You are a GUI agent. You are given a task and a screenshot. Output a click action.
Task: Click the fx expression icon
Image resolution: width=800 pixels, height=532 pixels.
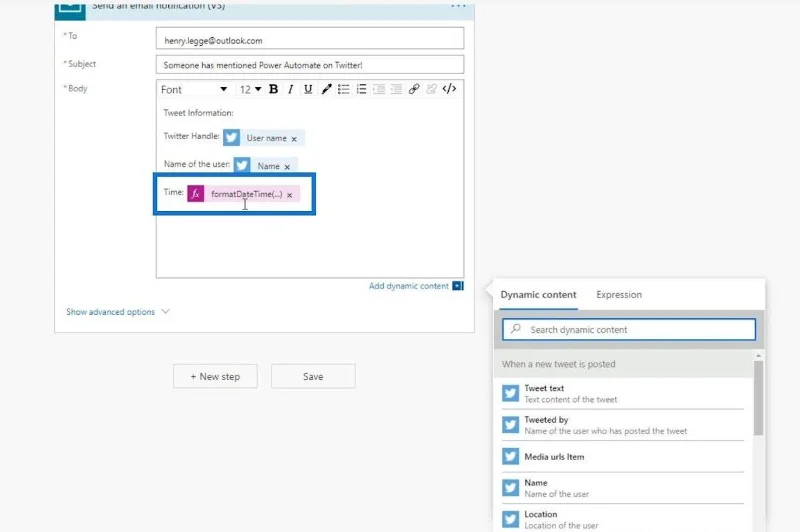pyautogui.click(x=195, y=194)
